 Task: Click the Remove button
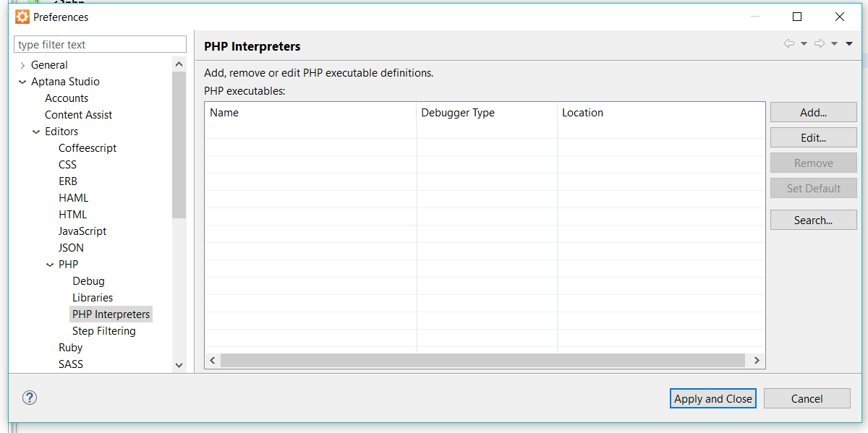(x=814, y=163)
